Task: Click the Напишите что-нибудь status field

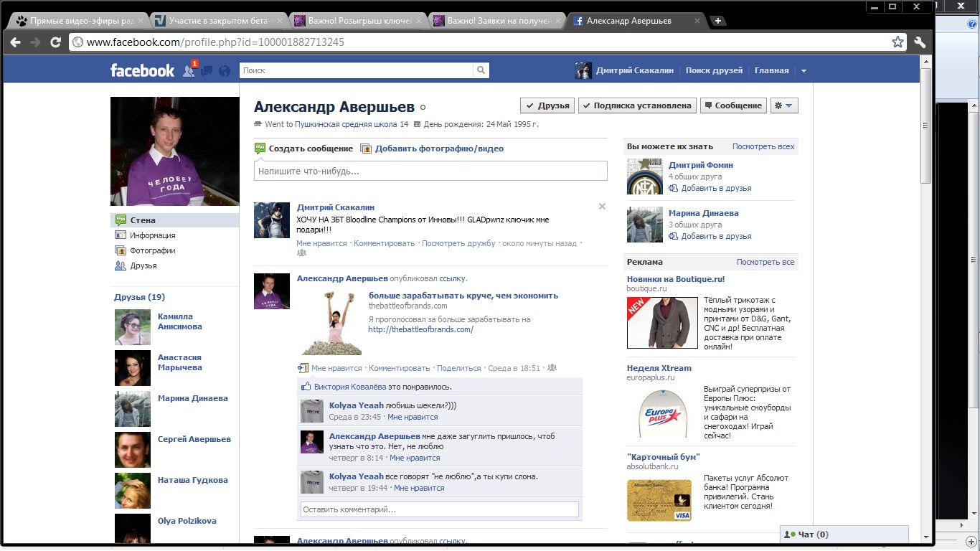Action: (x=430, y=171)
